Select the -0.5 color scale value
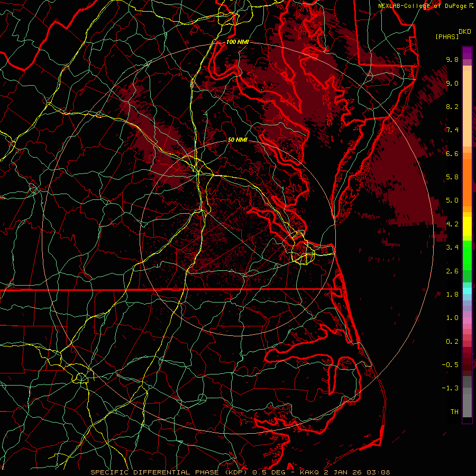This screenshot has height=476, width=476. click(450, 365)
